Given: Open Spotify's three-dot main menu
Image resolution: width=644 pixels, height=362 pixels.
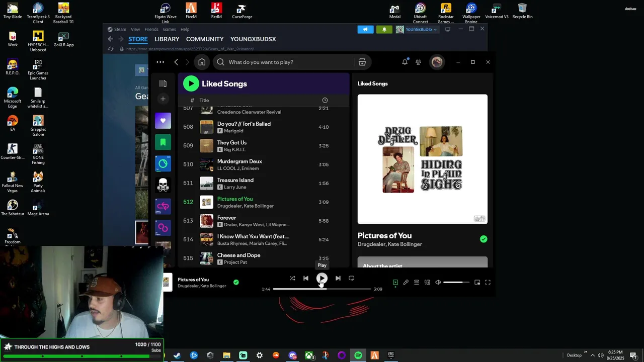Looking at the screenshot, I should (160, 62).
